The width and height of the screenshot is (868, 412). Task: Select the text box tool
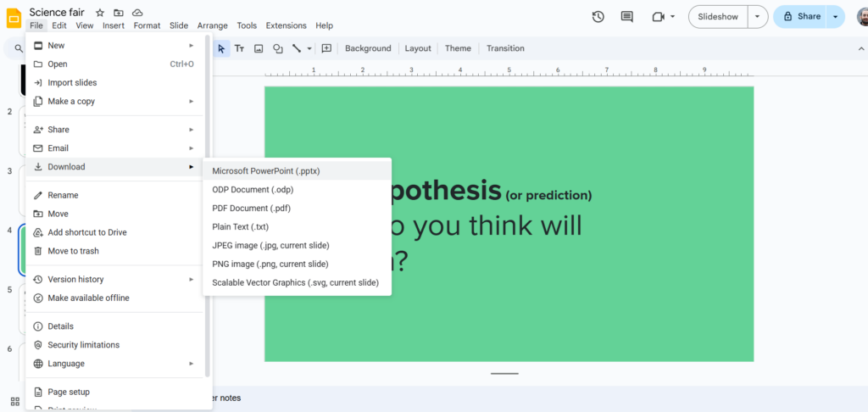click(240, 48)
